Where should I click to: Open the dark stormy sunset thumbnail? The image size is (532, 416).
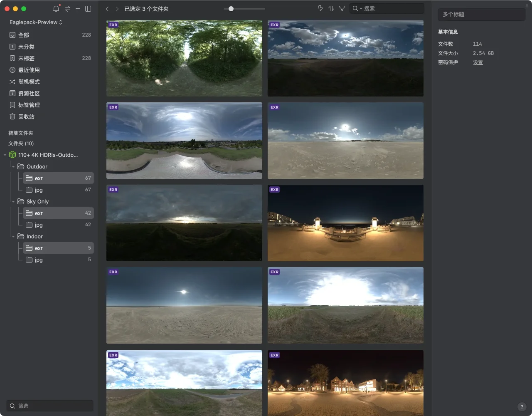pyautogui.click(x=184, y=223)
